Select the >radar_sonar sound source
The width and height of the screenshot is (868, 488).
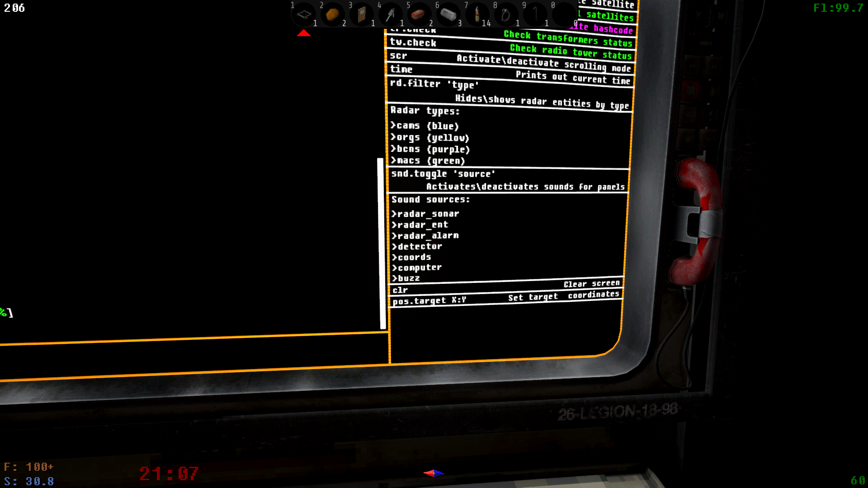click(425, 213)
